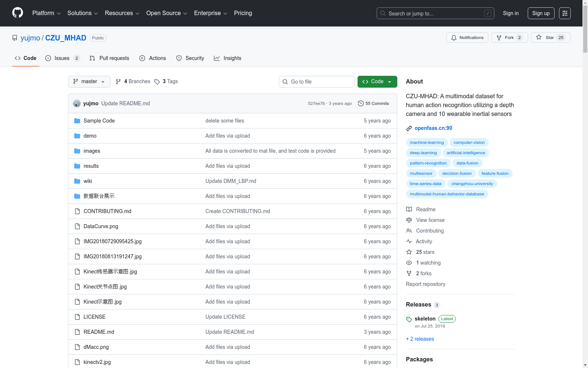588x368 pixels.
Task: Click the wiki folder icon
Action: pyautogui.click(x=77, y=181)
